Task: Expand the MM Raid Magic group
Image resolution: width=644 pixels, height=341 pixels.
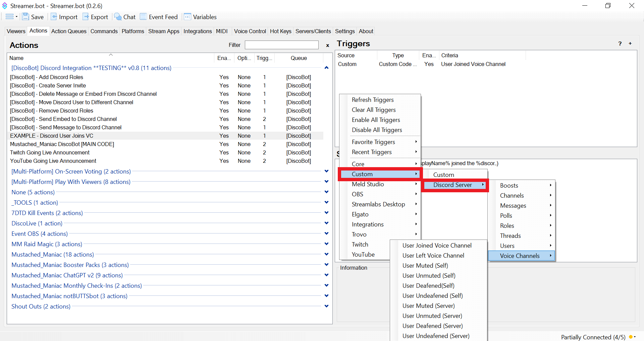Action: [x=326, y=244]
